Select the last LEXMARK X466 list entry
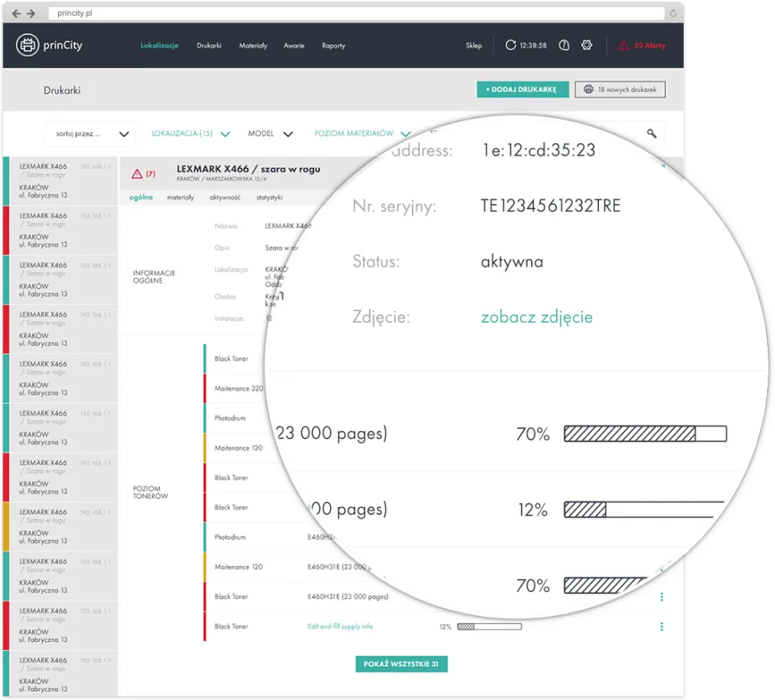The width and height of the screenshot is (775, 700). [x=61, y=674]
